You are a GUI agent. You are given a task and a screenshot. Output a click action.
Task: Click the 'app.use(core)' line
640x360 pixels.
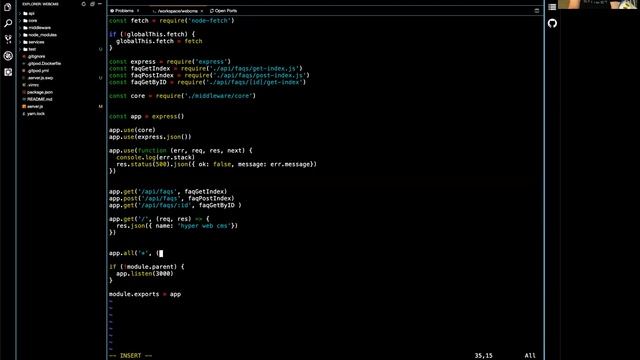pyautogui.click(x=132, y=130)
